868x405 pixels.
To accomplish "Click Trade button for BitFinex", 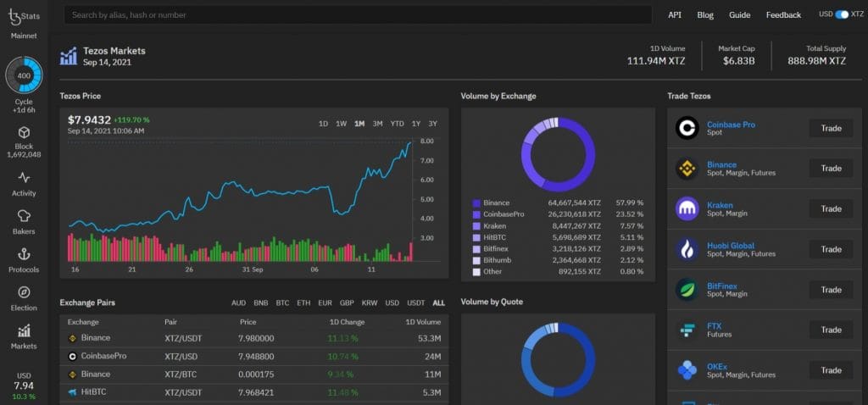I will 831,290.
